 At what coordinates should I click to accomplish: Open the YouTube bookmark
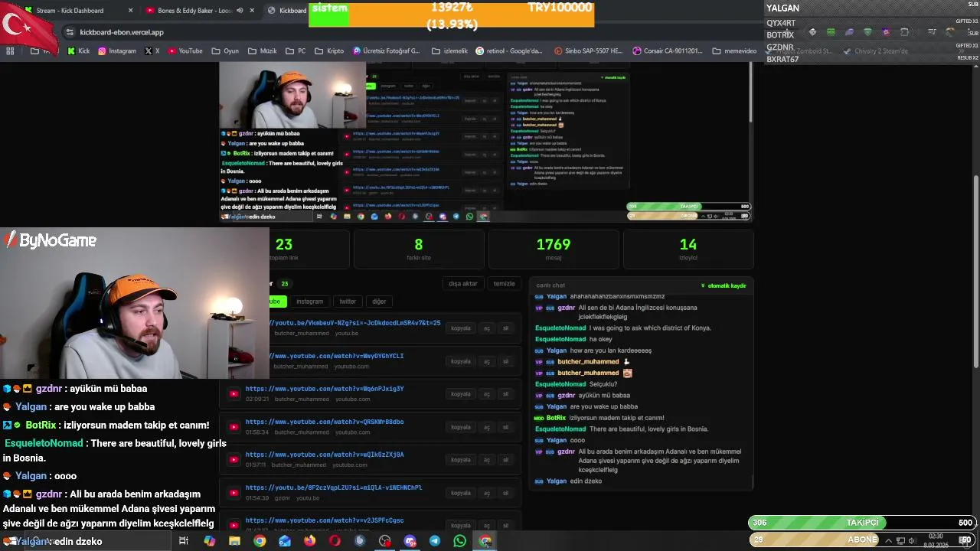185,51
